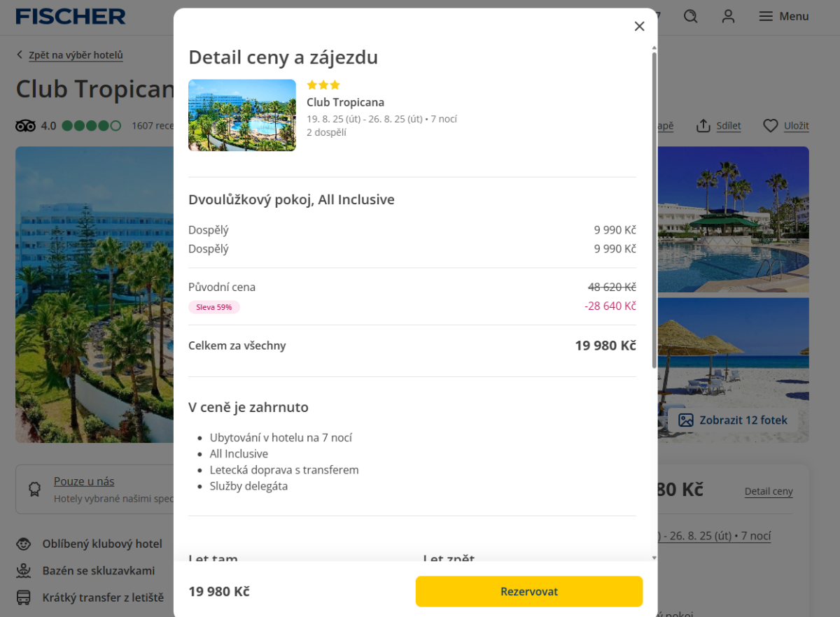Open the user account icon
This screenshot has width=840, height=617.
tap(728, 16)
